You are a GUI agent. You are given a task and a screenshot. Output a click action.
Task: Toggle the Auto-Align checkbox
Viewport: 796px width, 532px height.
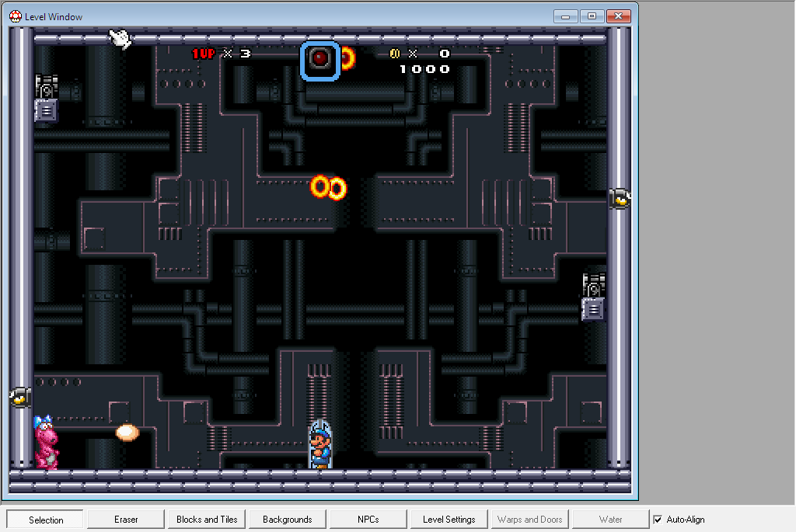click(658, 520)
